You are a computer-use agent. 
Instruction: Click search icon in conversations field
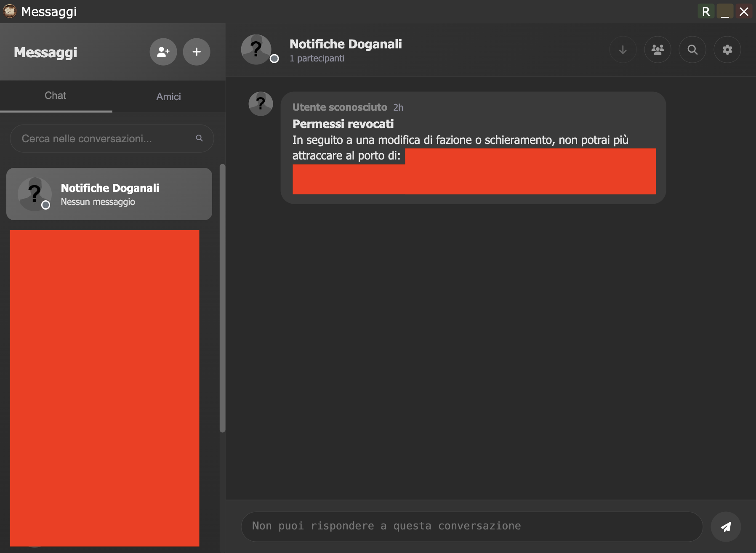(199, 138)
